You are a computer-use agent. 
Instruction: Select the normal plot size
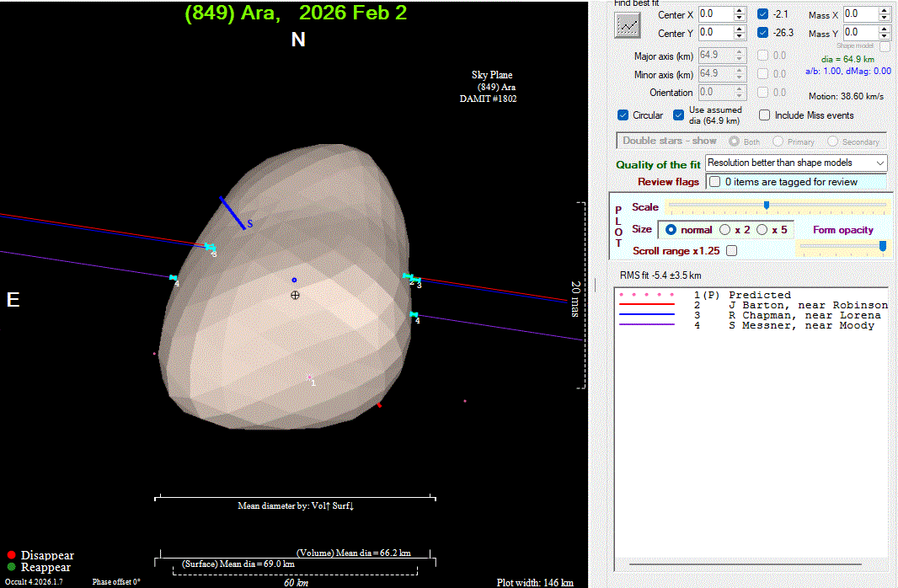(671, 229)
